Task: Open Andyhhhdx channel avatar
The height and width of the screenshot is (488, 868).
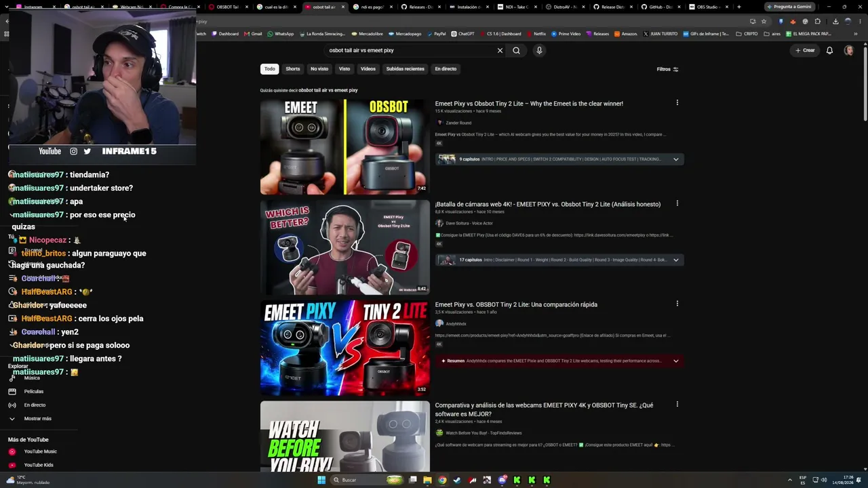Action: coord(439,323)
